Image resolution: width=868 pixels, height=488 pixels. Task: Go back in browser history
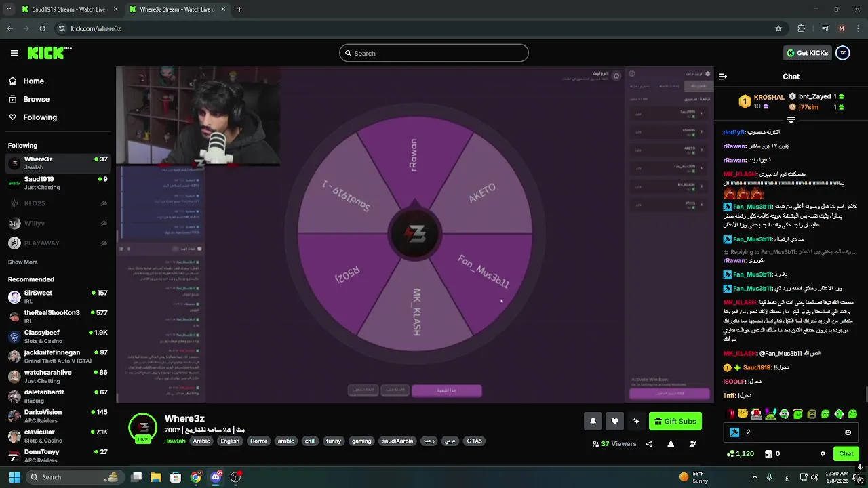coord(9,28)
